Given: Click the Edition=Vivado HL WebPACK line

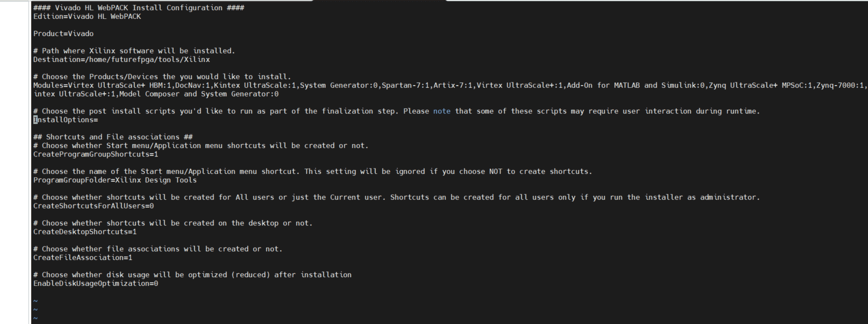Looking at the screenshot, I should (x=87, y=17).
